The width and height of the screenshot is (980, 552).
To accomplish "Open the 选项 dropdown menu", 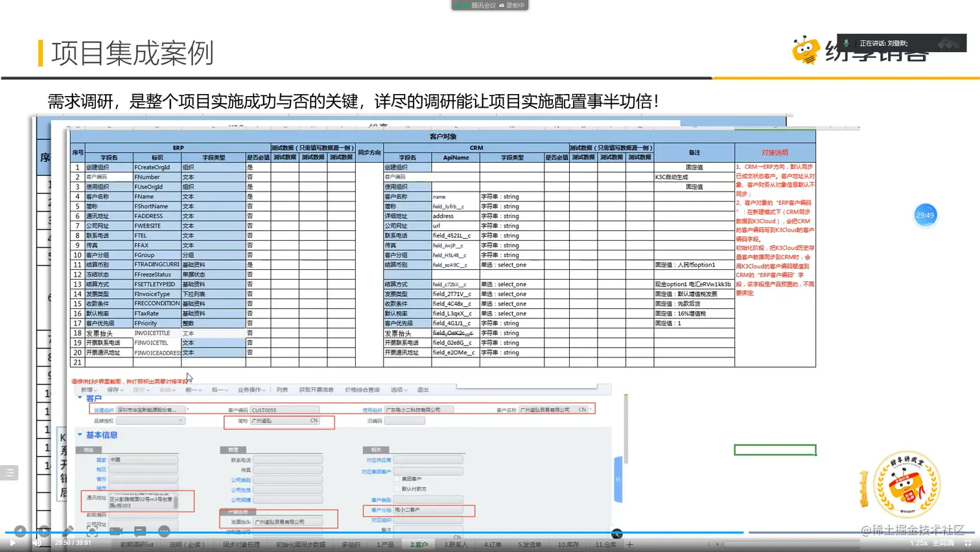I will tap(399, 390).
